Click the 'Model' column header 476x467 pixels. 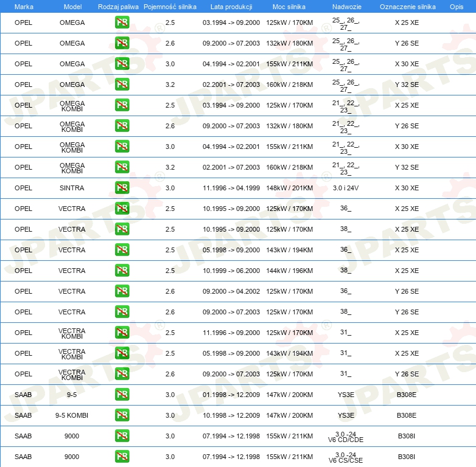[72, 7]
